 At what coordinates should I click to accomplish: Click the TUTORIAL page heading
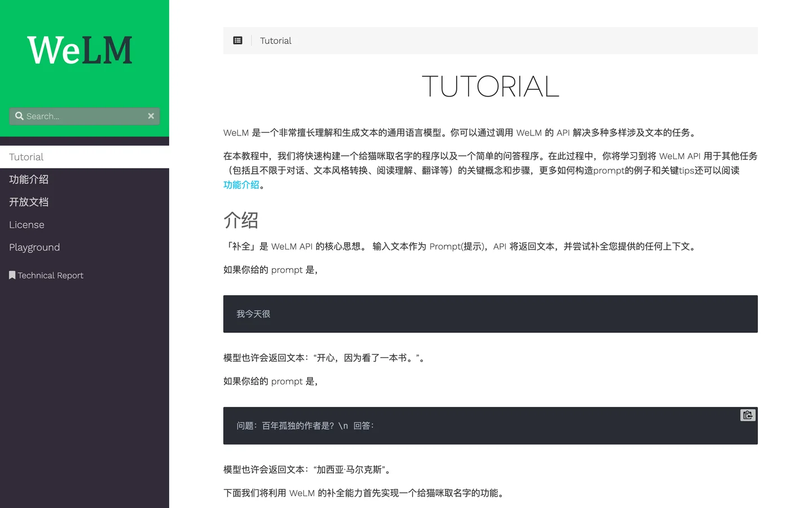[x=491, y=86]
